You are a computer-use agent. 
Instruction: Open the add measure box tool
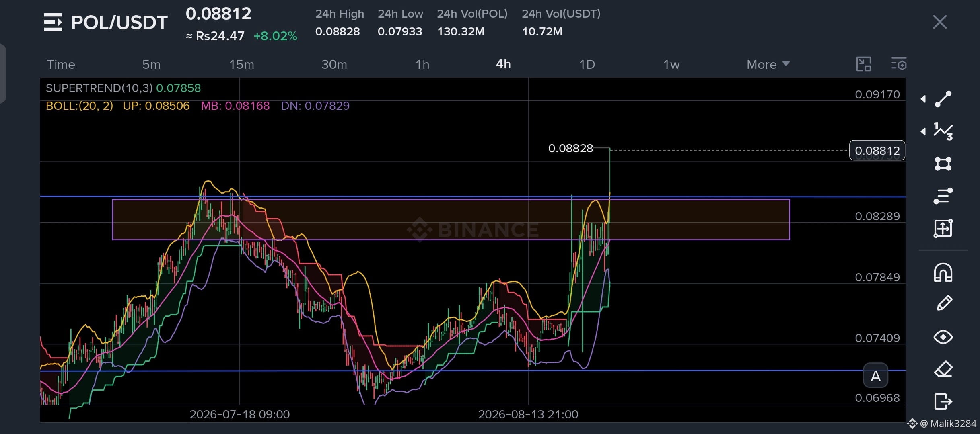pos(943,228)
